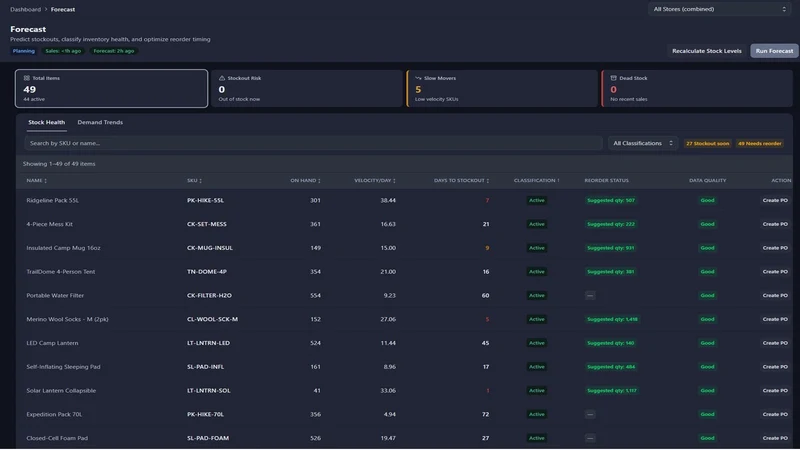Create PO for Portable Water Filter
This screenshot has height=450, width=800.
pyautogui.click(x=775, y=295)
